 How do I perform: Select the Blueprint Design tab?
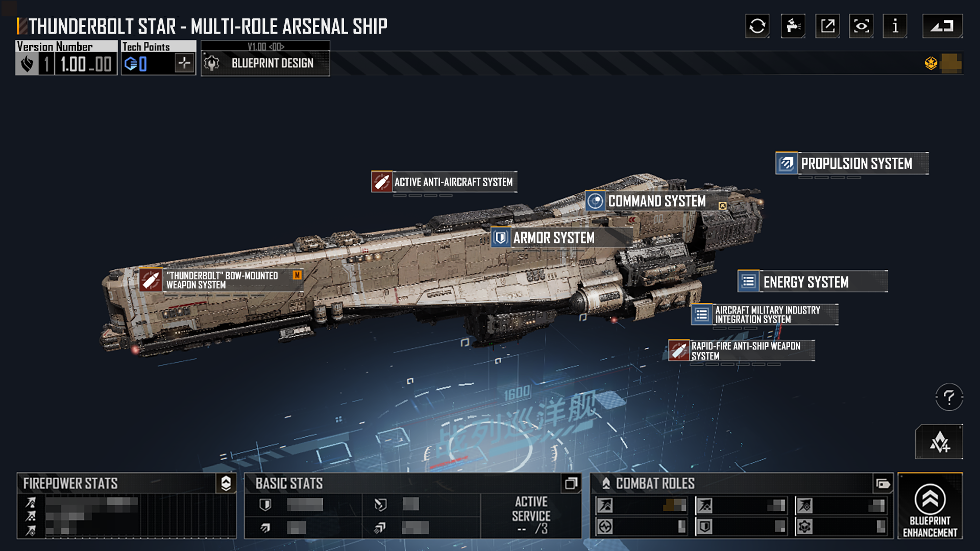265,63
